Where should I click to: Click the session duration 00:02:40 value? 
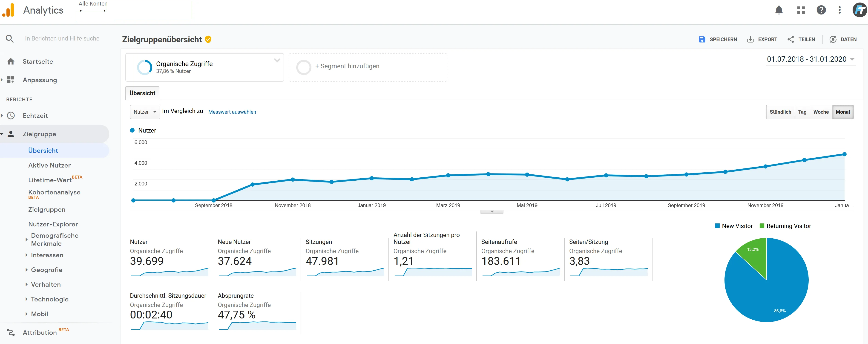point(151,315)
